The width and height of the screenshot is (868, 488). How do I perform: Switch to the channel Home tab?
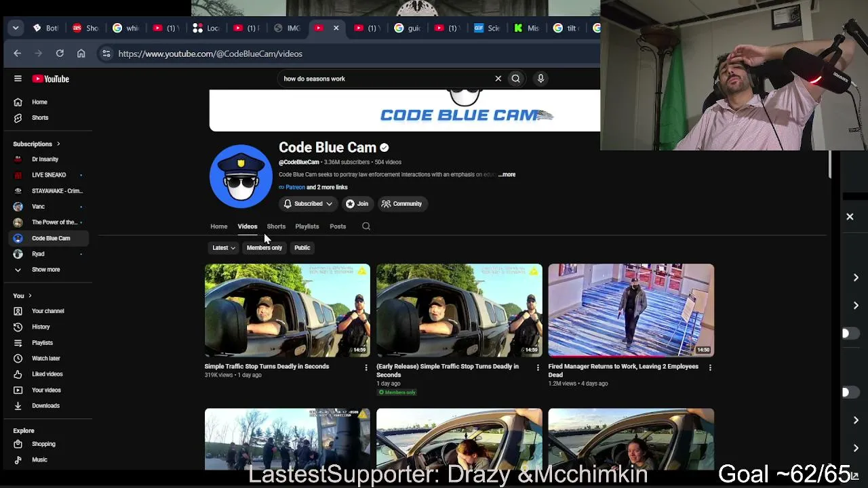218,226
